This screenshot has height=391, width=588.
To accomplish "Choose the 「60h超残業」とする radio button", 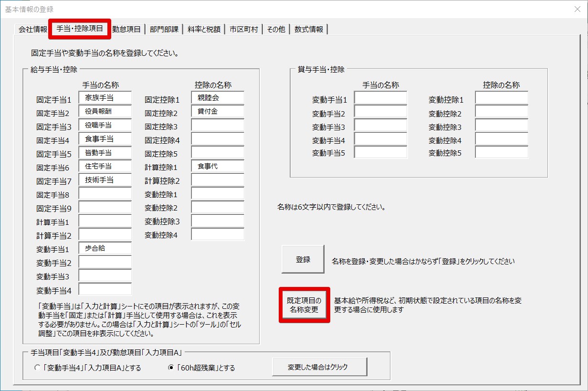I will point(171,368).
